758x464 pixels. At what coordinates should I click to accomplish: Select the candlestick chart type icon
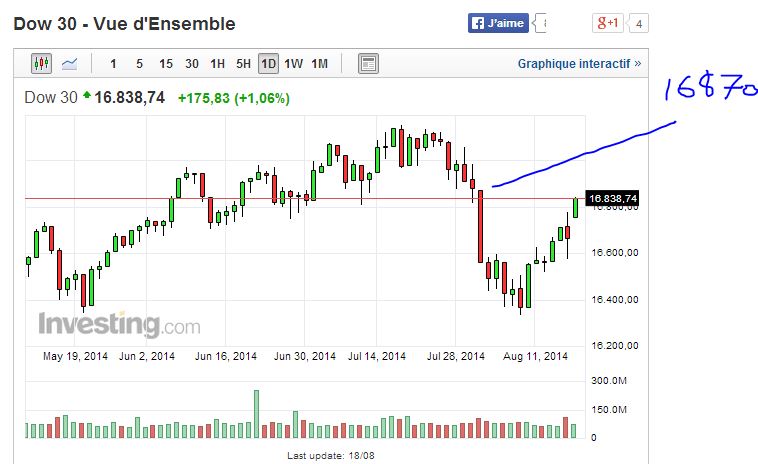pos(41,64)
